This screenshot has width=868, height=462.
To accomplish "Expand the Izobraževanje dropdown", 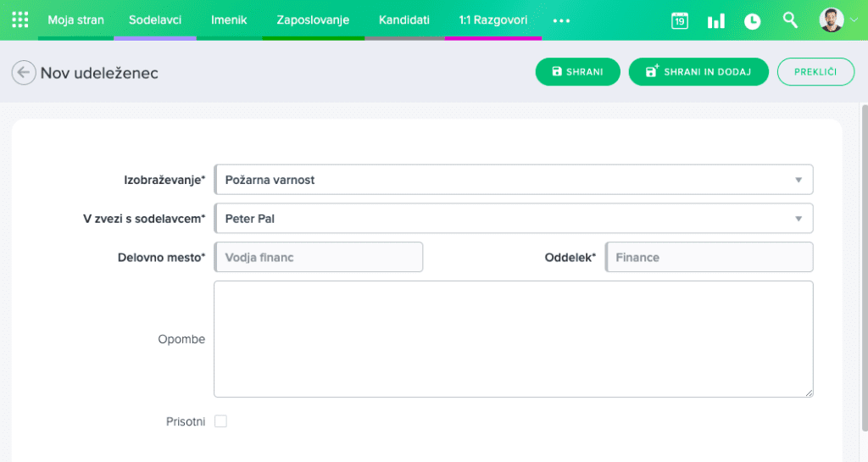I will [x=797, y=180].
